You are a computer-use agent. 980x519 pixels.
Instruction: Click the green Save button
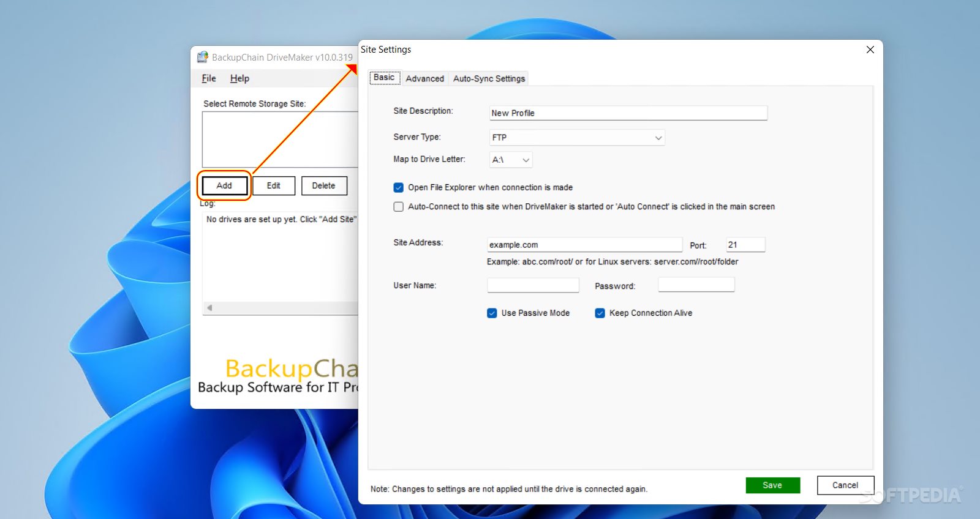pos(772,485)
